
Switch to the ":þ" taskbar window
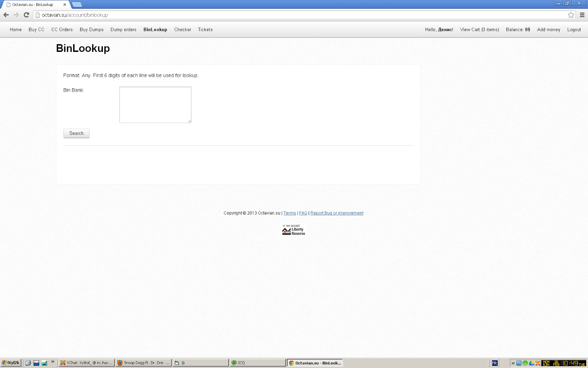(201, 363)
